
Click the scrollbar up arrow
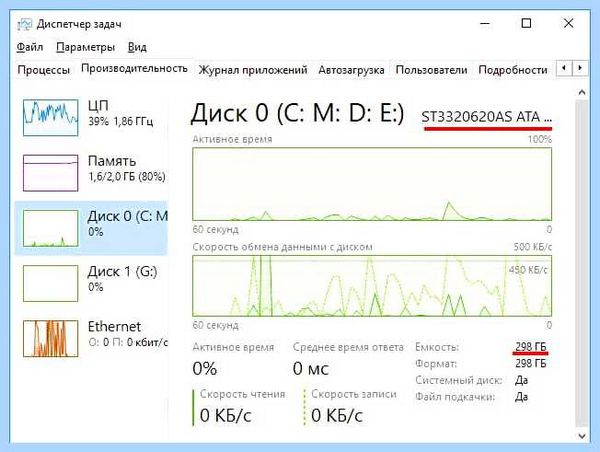pos(582,92)
